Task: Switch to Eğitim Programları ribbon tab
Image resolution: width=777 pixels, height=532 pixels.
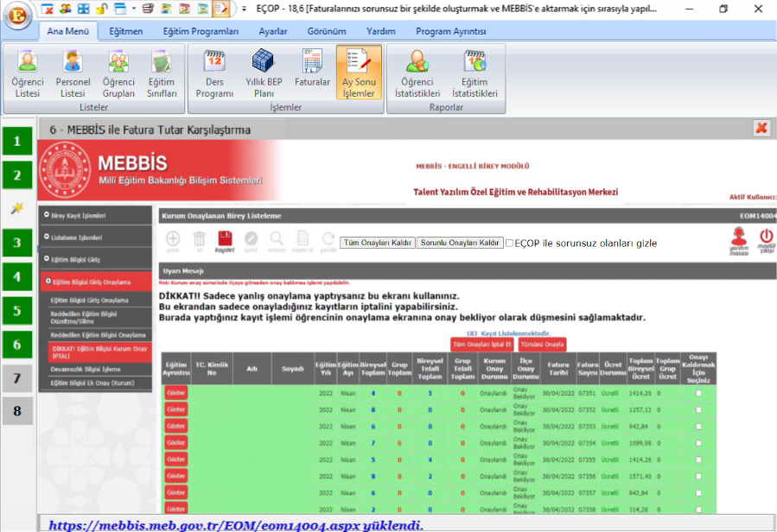Action: click(201, 31)
